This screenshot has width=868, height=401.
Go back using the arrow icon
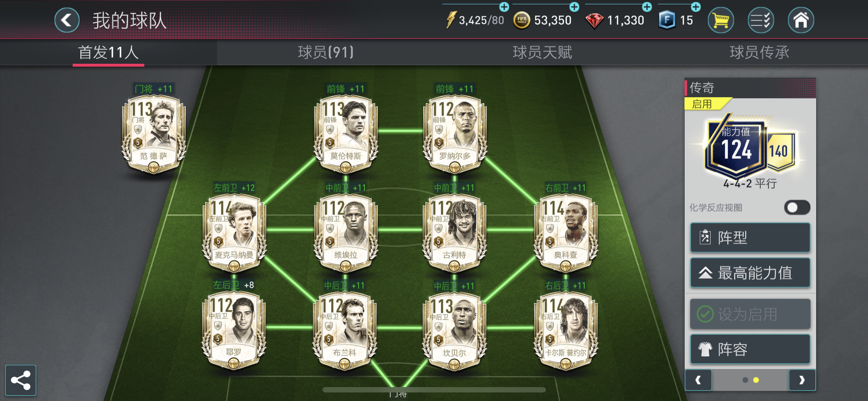(67, 20)
